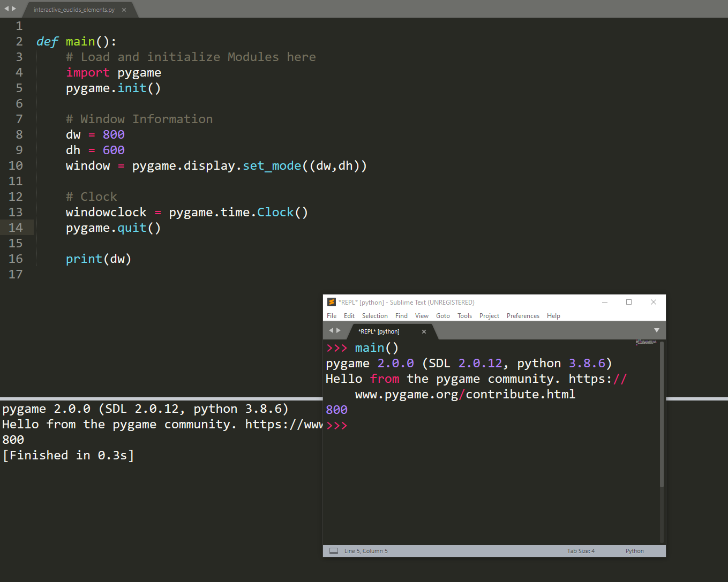Click 'print(dw)' on line 16
728x582 pixels.
99,259
